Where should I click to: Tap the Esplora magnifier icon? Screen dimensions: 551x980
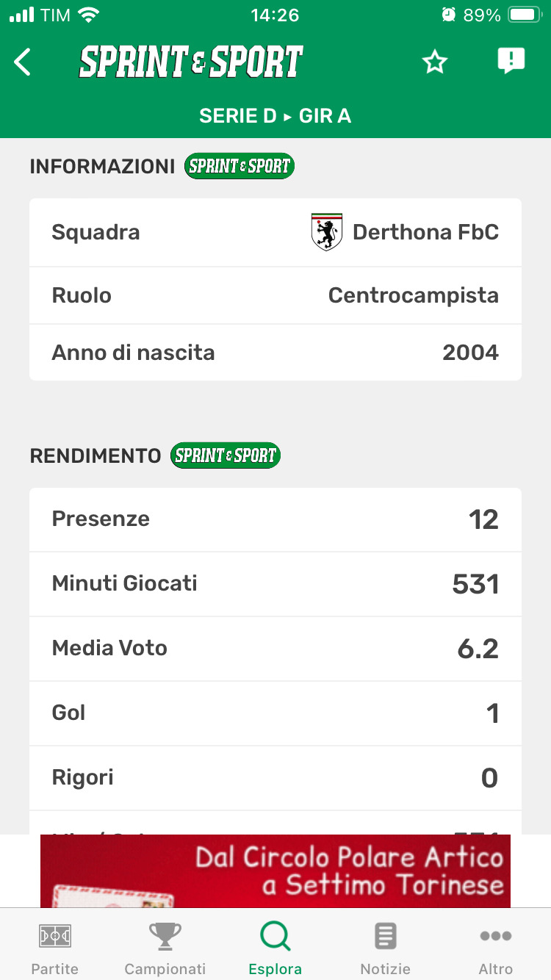pos(275,936)
